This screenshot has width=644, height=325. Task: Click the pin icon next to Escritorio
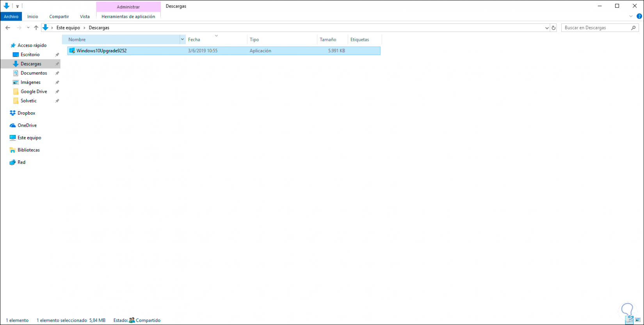pos(57,55)
